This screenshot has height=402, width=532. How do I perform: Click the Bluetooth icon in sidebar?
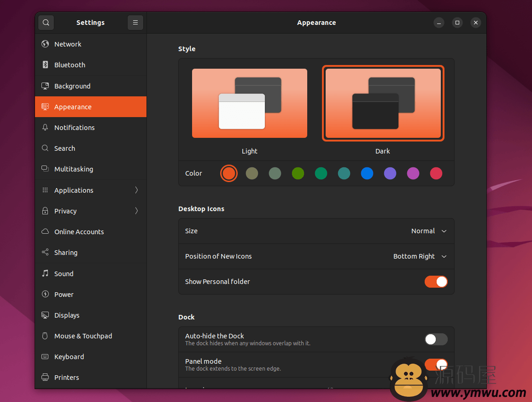45,65
